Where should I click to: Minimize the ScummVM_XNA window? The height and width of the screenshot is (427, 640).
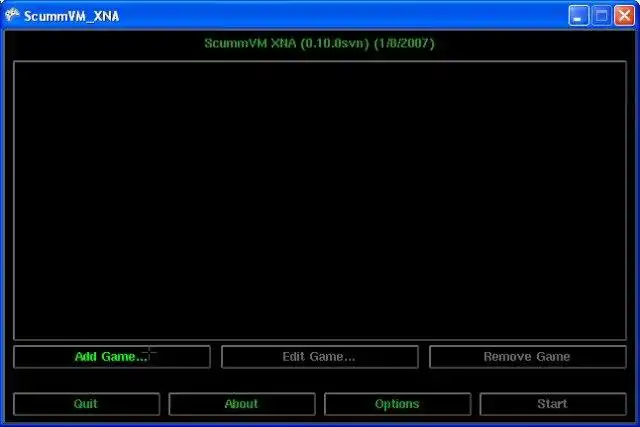578,16
